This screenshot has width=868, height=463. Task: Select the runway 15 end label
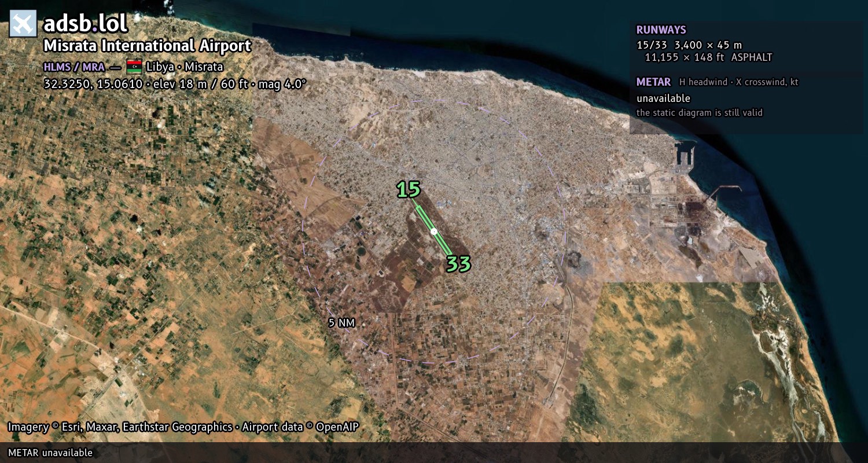409,189
